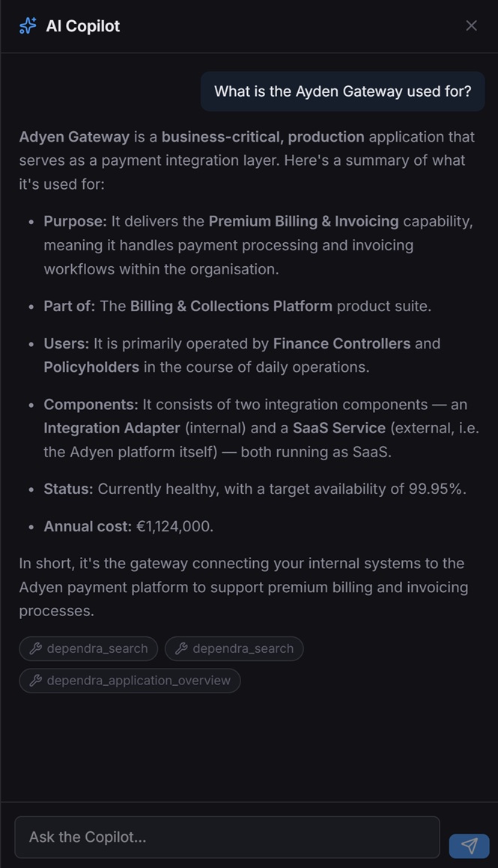Click the AI Copilot panel title

83,26
